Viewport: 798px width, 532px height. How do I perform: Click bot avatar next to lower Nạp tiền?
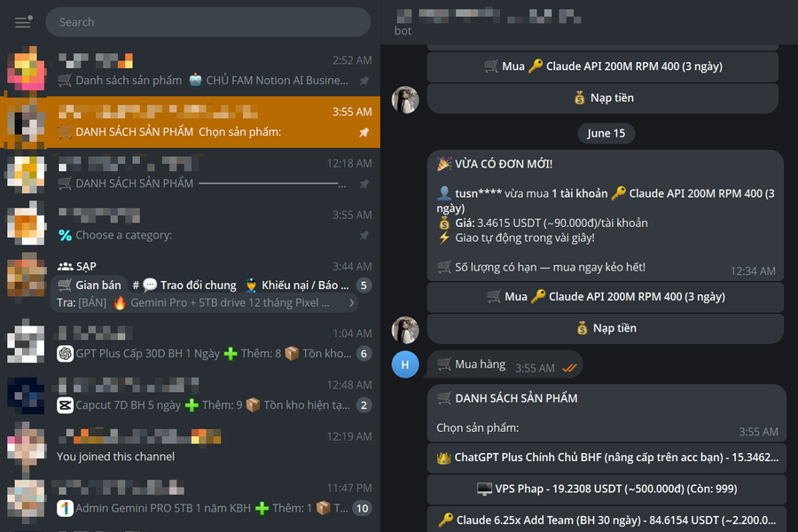405,329
